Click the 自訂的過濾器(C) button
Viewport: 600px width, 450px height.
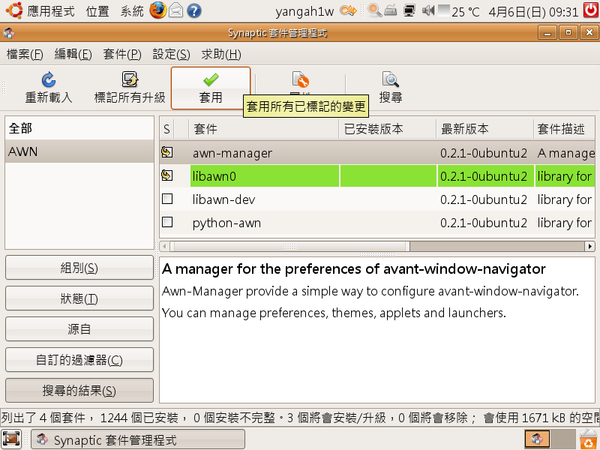pos(79,360)
